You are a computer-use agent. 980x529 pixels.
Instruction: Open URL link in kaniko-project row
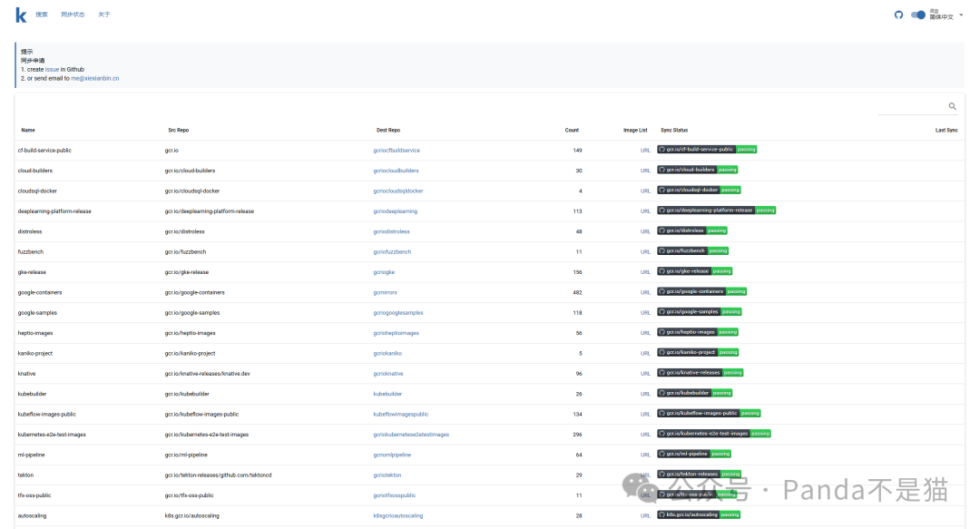[645, 353]
